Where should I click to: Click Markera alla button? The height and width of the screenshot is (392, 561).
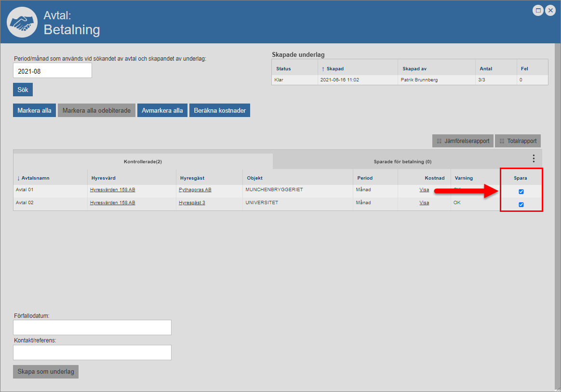pyautogui.click(x=34, y=111)
